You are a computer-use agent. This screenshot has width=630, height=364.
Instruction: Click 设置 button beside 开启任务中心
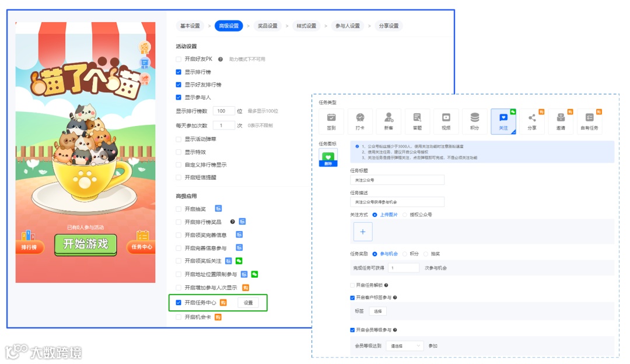tap(248, 303)
